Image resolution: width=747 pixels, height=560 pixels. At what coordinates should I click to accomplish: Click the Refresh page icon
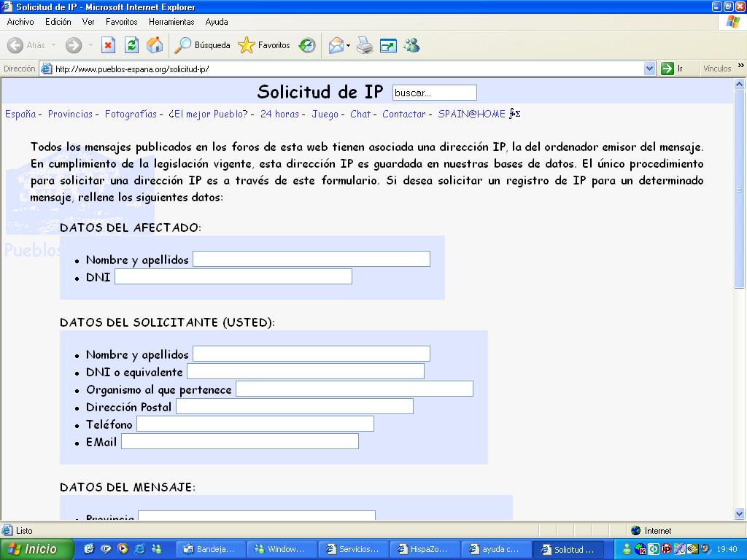[131, 45]
